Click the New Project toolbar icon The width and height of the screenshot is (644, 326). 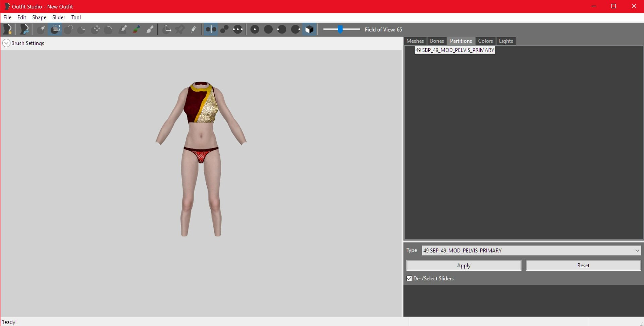8,30
